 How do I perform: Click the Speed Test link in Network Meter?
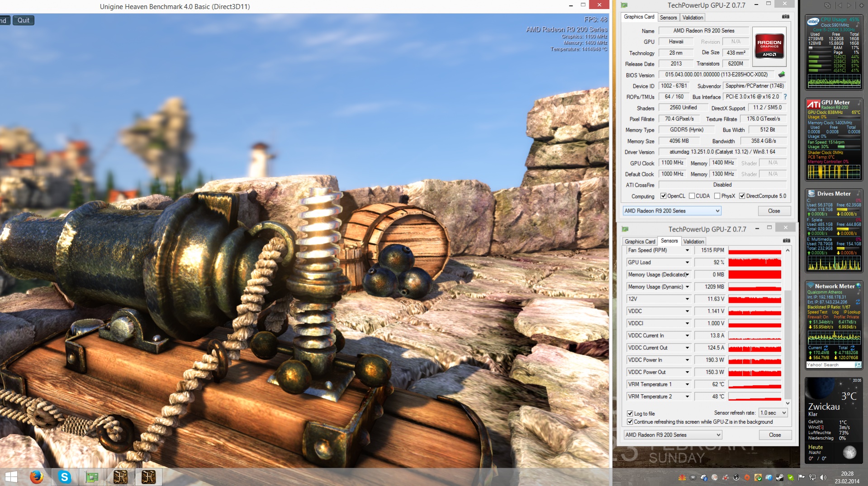[x=817, y=312]
